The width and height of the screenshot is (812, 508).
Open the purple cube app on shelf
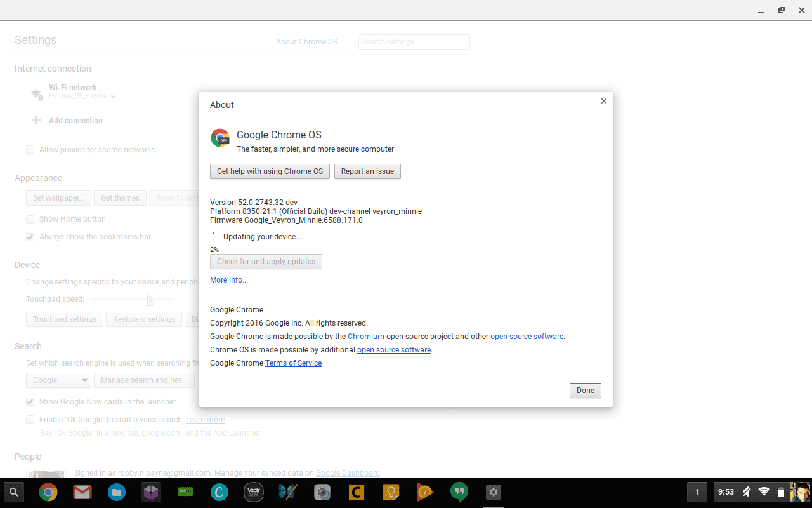pyautogui.click(x=150, y=492)
